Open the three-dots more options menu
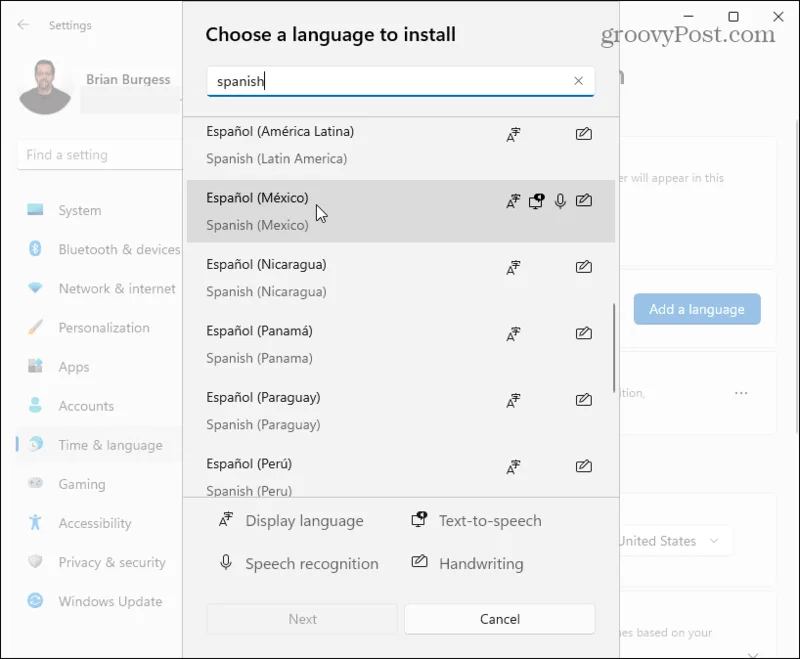This screenshot has height=659, width=800. [741, 393]
